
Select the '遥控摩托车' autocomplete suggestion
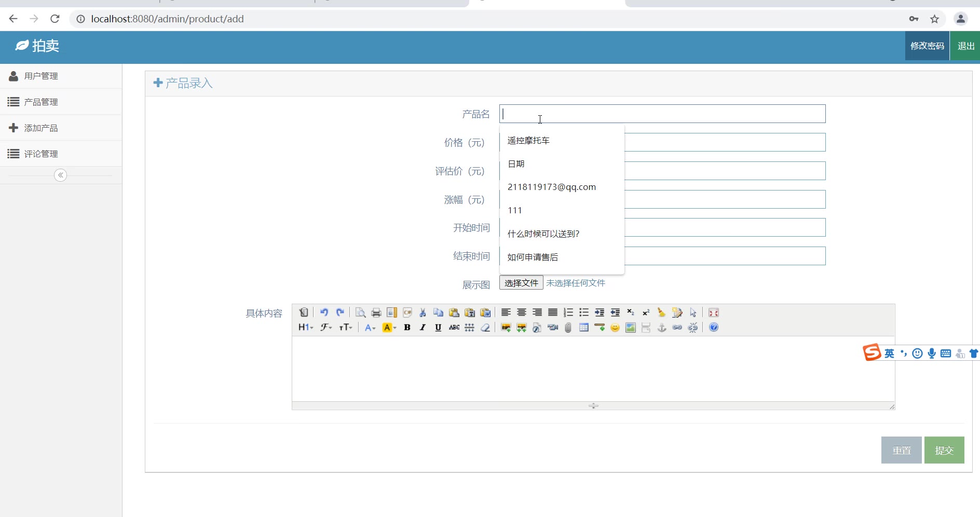[562, 140]
